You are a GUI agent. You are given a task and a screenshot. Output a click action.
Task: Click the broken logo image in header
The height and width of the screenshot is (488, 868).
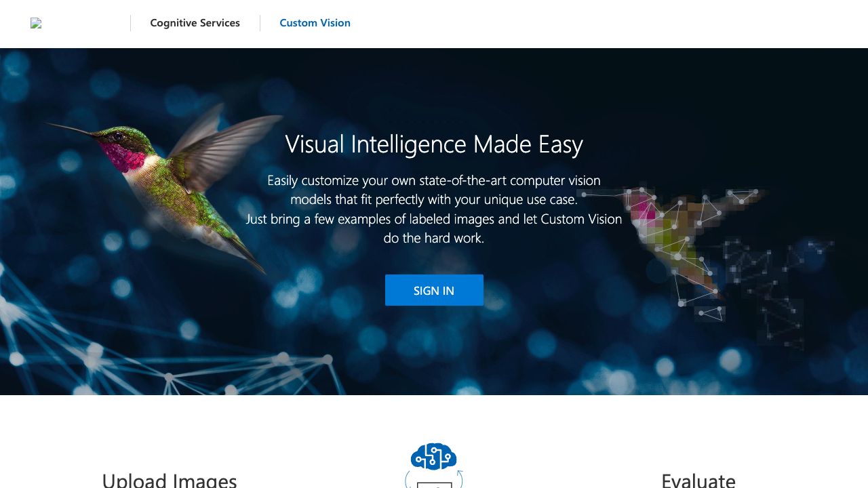pos(36,23)
